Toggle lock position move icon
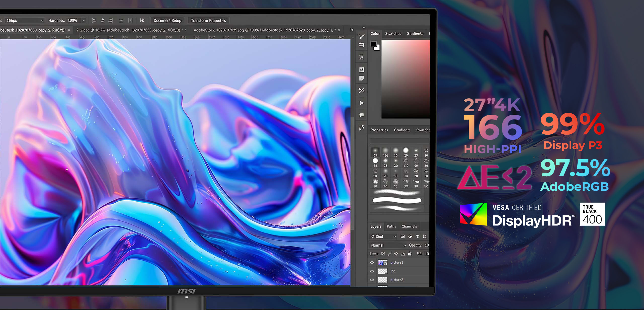Viewport: 644px width, 310px height. click(396, 254)
